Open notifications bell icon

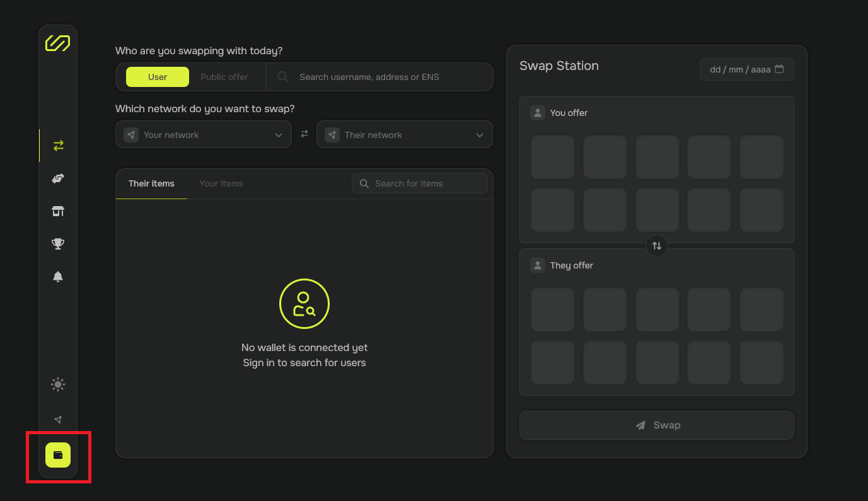pyautogui.click(x=58, y=277)
